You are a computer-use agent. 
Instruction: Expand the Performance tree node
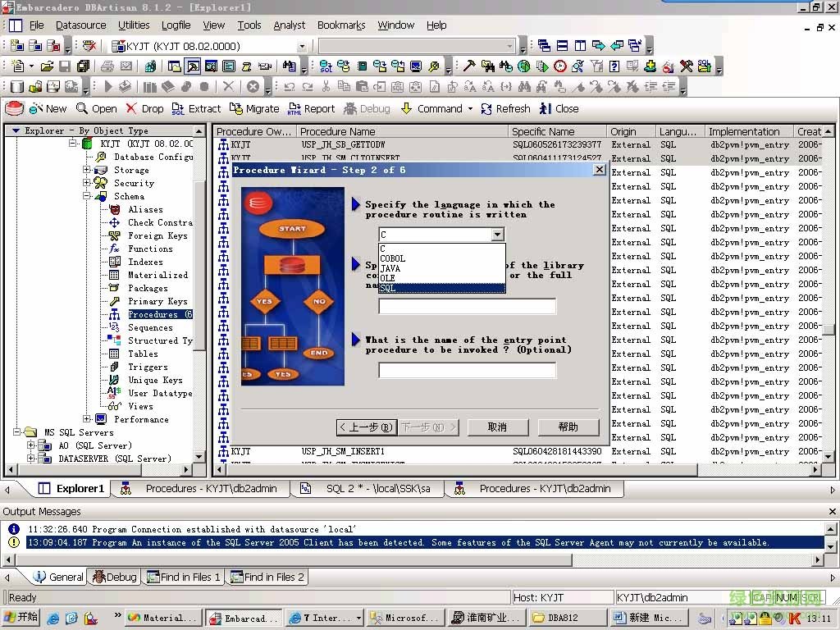pyautogui.click(x=87, y=419)
